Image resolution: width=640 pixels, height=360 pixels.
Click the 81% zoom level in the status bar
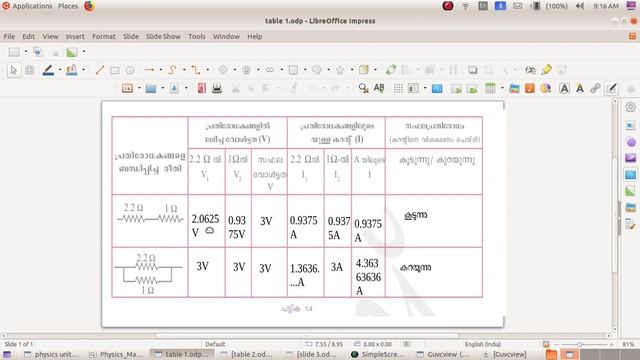[x=628, y=344]
